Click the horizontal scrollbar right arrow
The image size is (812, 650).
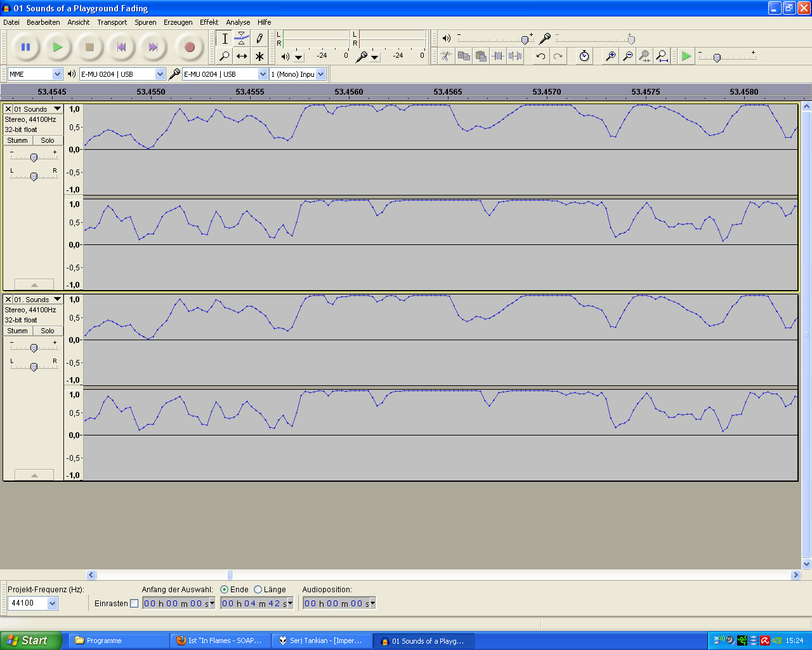coord(796,575)
